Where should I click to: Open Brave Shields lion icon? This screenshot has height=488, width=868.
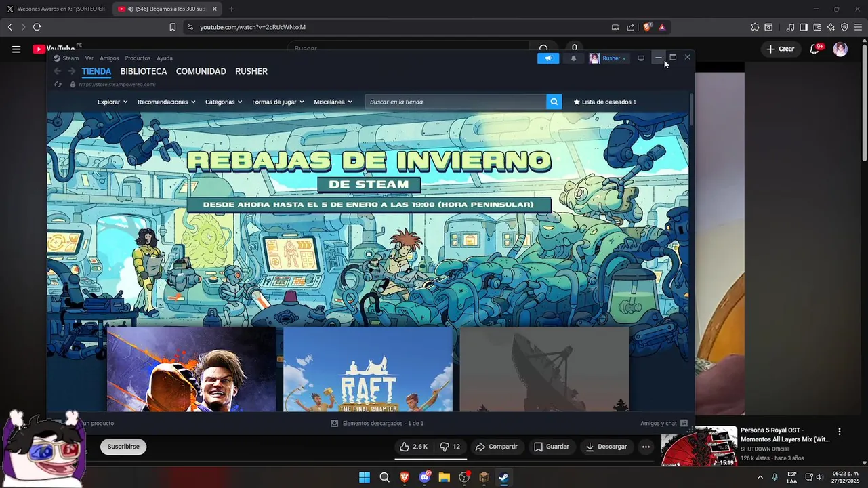coord(647,27)
